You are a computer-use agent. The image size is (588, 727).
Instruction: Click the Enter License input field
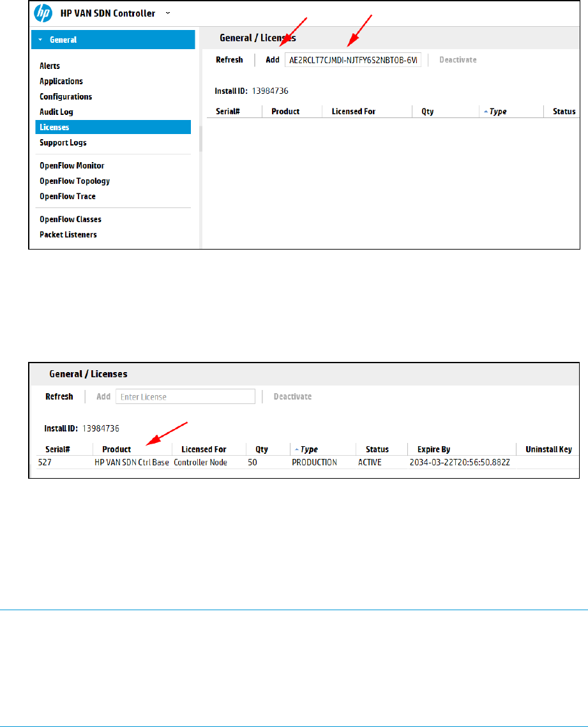(186, 396)
